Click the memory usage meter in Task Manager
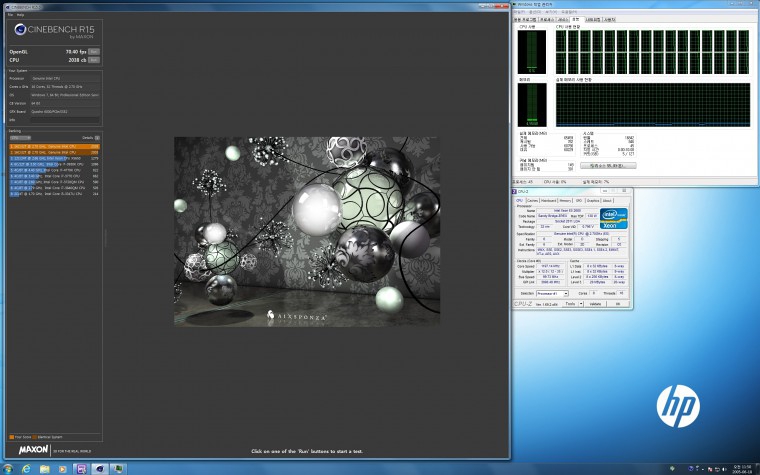Screen dimensions: 760x475 532,105
